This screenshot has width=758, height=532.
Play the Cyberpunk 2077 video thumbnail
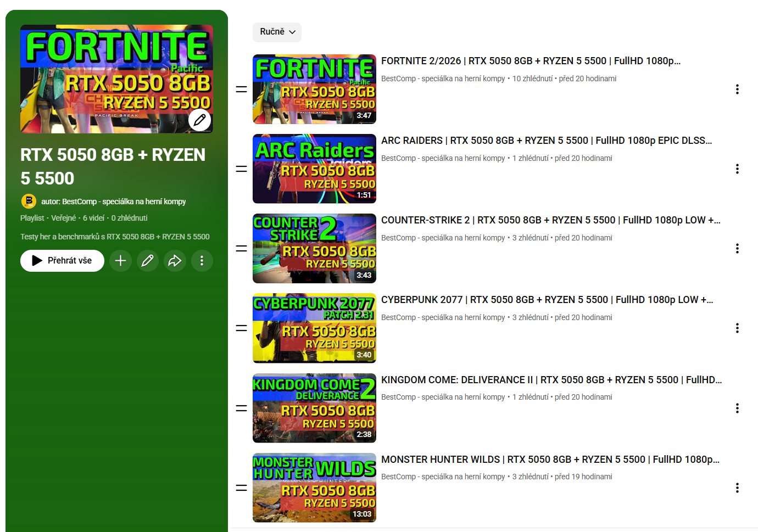[314, 328]
